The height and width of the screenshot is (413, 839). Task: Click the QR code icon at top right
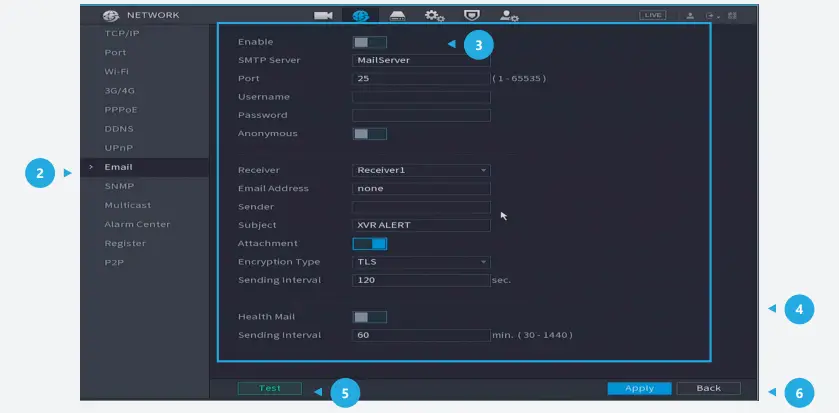(x=732, y=16)
